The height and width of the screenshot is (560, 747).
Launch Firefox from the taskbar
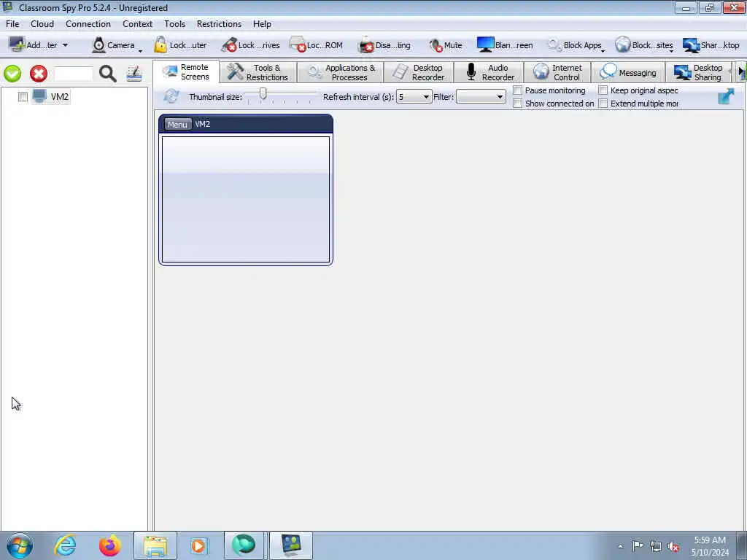(x=110, y=545)
